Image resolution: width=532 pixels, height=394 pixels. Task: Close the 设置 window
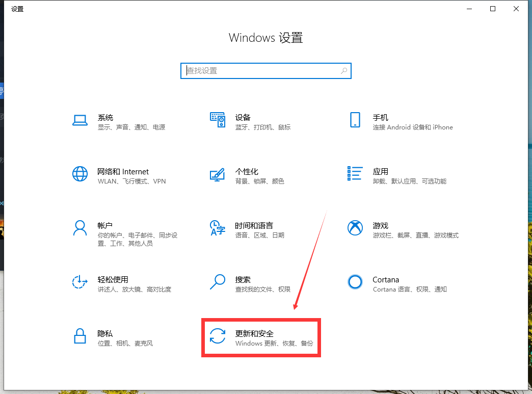pyautogui.click(x=516, y=9)
